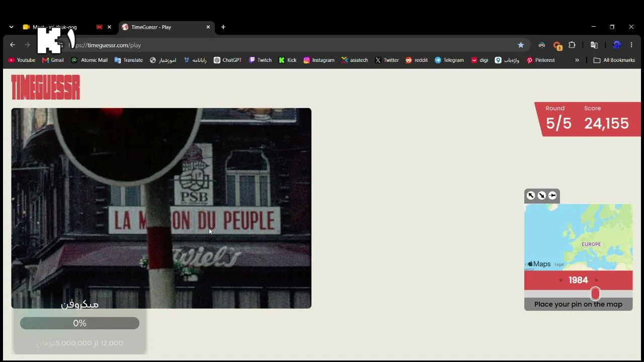This screenshot has width=644, height=362.
Task: Click the TimeGuessr logo
Action: [x=45, y=87]
